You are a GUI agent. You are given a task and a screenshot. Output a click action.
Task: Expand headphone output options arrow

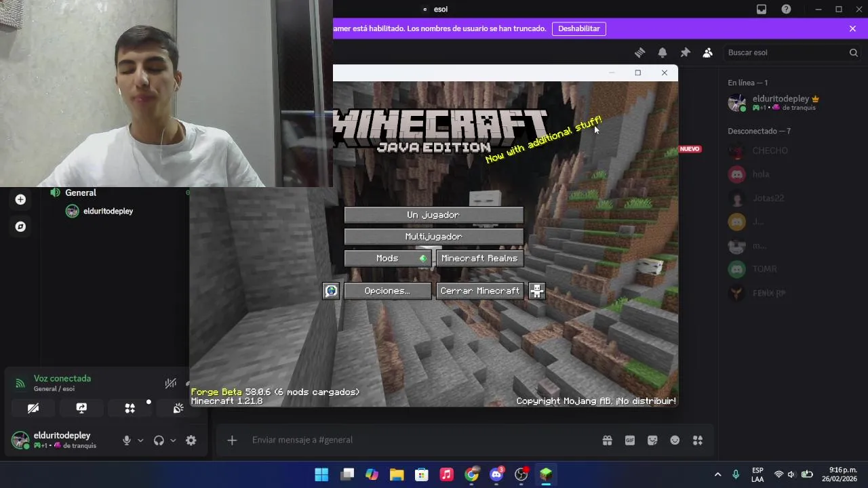point(173,440)
